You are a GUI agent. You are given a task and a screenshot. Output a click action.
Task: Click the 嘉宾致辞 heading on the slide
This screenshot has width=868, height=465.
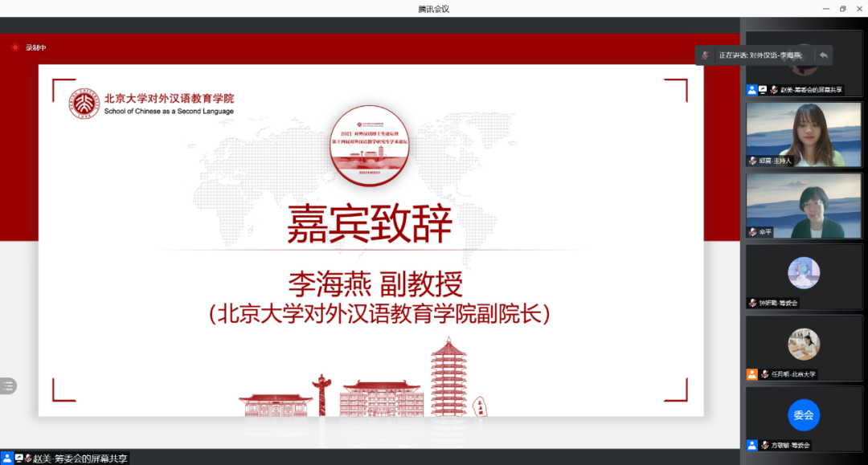[x=369, y=224]
